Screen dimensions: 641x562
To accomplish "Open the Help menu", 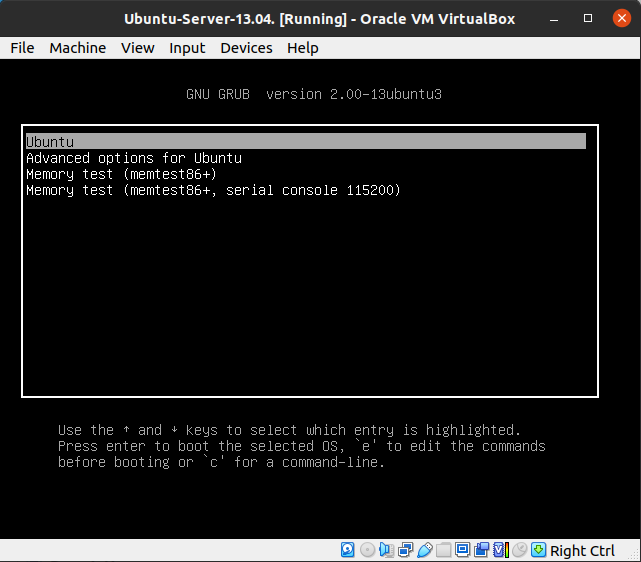I will (x=303, y=48).
